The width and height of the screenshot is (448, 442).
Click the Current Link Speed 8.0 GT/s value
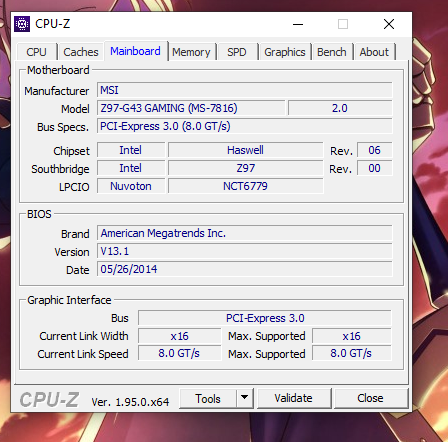click(180, 353)
